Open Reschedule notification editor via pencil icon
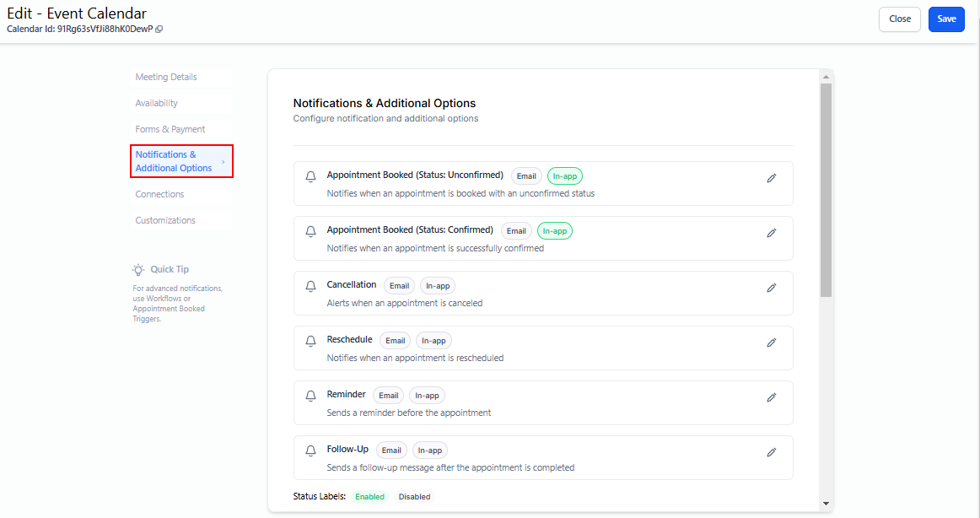 click(771, 343)
